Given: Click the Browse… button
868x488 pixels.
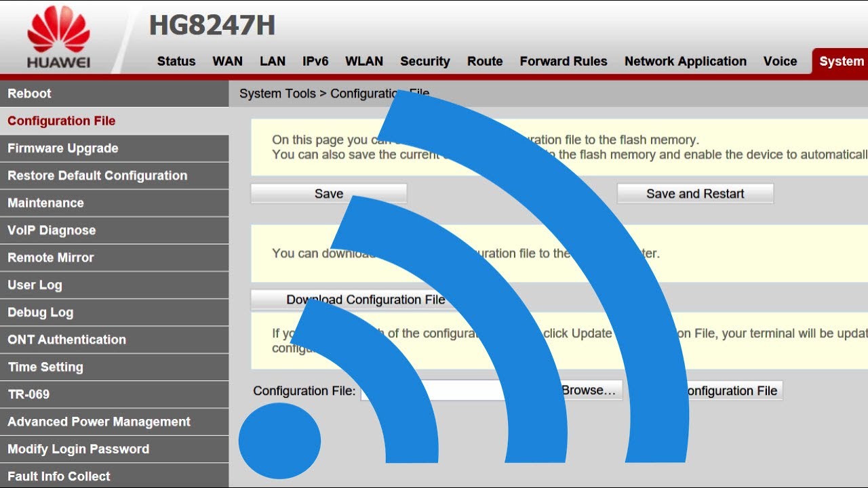Looking at the screenshot, I should tap(589, 390).
